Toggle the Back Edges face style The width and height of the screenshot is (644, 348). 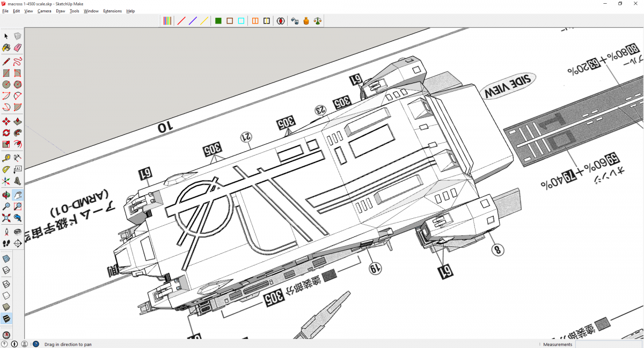[6, 271]
